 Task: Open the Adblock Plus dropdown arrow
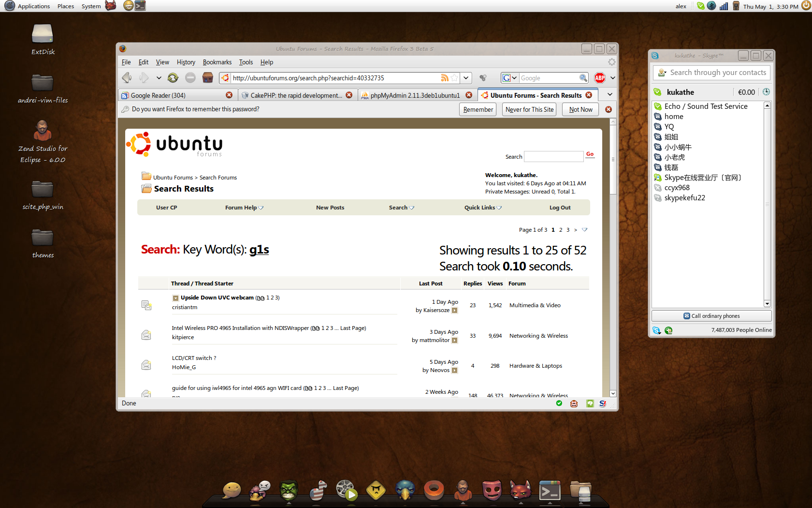(x=613, y=78)
